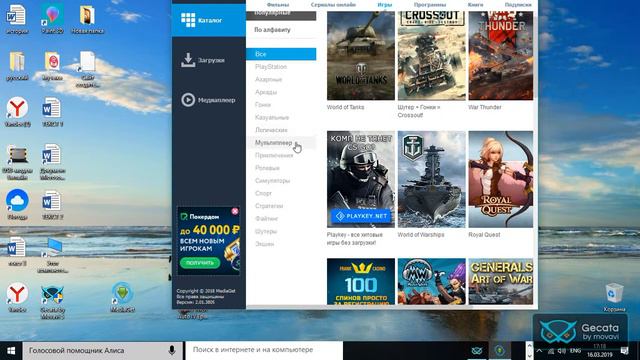Image resolution: width=640 pixels, height=360 pixels.
Task: Filter games by Азартные category
Action: (269, 79)
